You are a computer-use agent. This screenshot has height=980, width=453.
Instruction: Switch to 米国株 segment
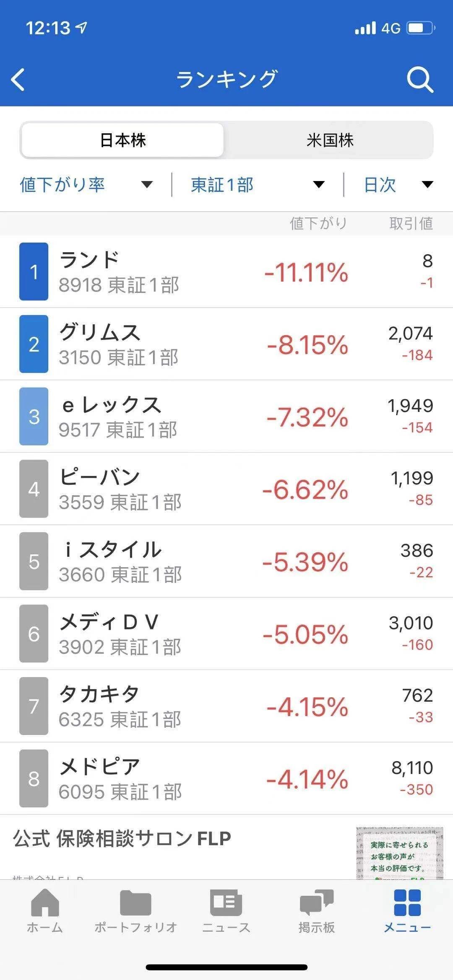tap(330, 140)
